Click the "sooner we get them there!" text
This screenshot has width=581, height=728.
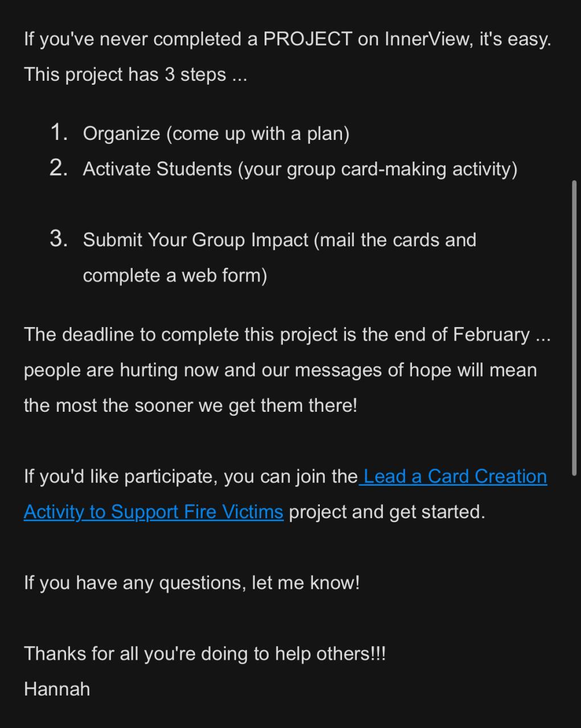[x=246, y=406]
